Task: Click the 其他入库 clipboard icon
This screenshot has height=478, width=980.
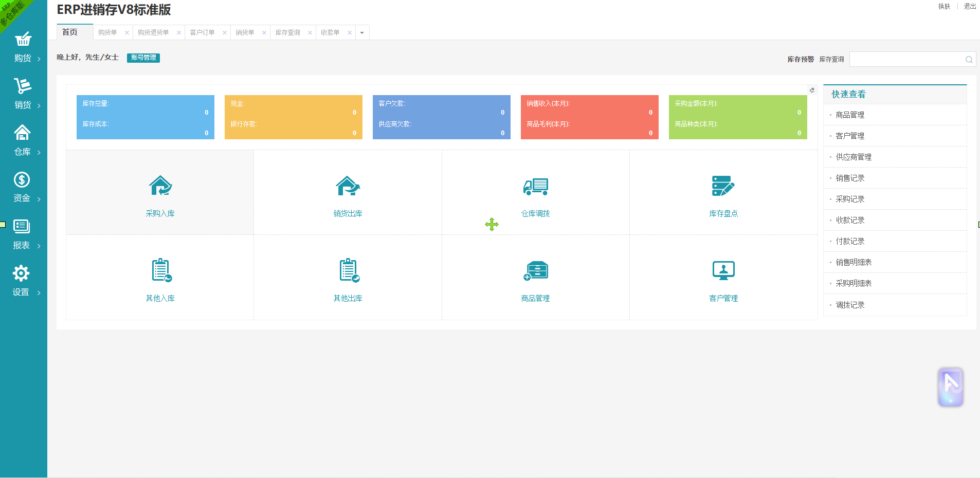Action: (161, 270)
